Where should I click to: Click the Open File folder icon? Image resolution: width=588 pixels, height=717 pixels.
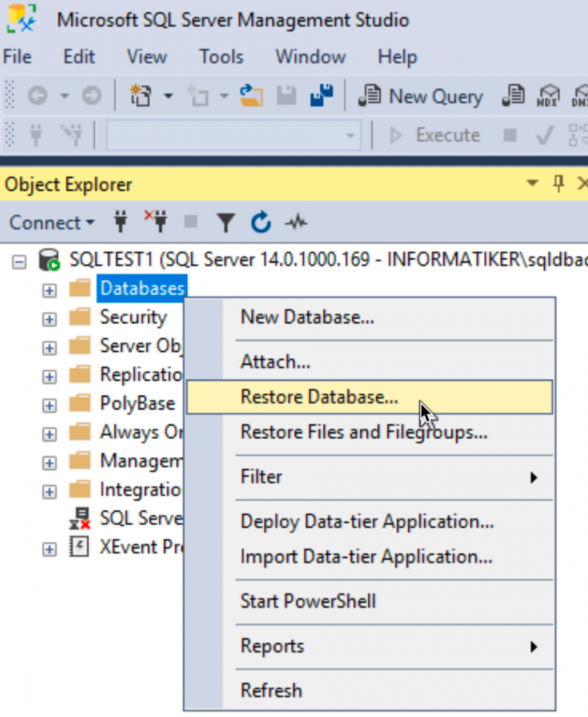(251, 97)
